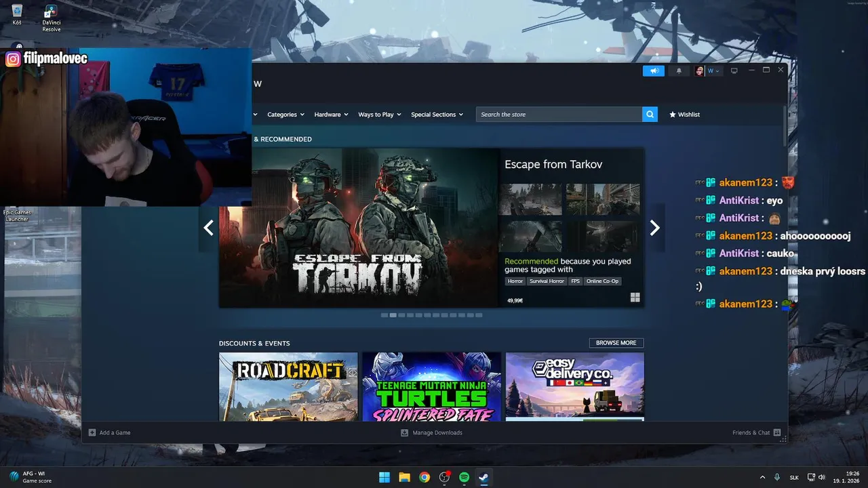Click the Manage Downloads icon
The height and width of the screenshot is (488, 868).
point(404,432)
